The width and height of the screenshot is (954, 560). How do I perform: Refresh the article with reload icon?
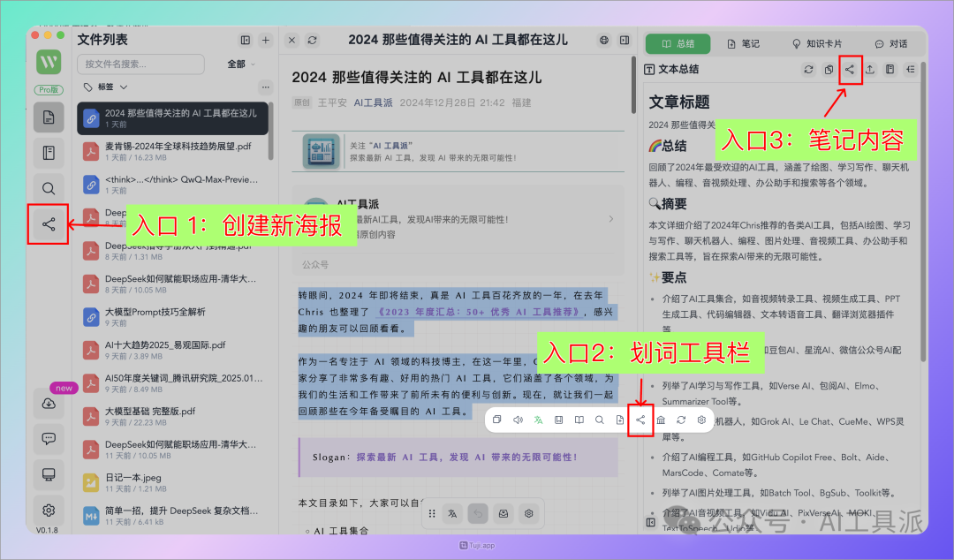pos(312,40)
